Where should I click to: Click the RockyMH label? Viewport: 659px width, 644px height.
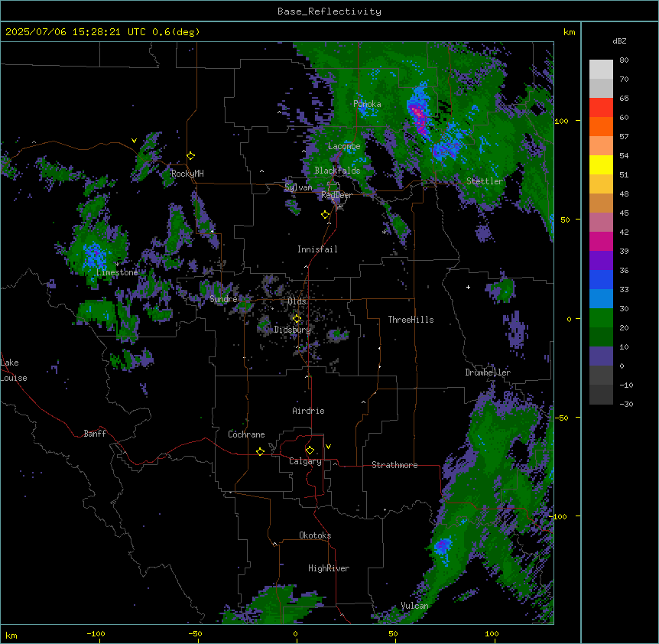[187, 174]
